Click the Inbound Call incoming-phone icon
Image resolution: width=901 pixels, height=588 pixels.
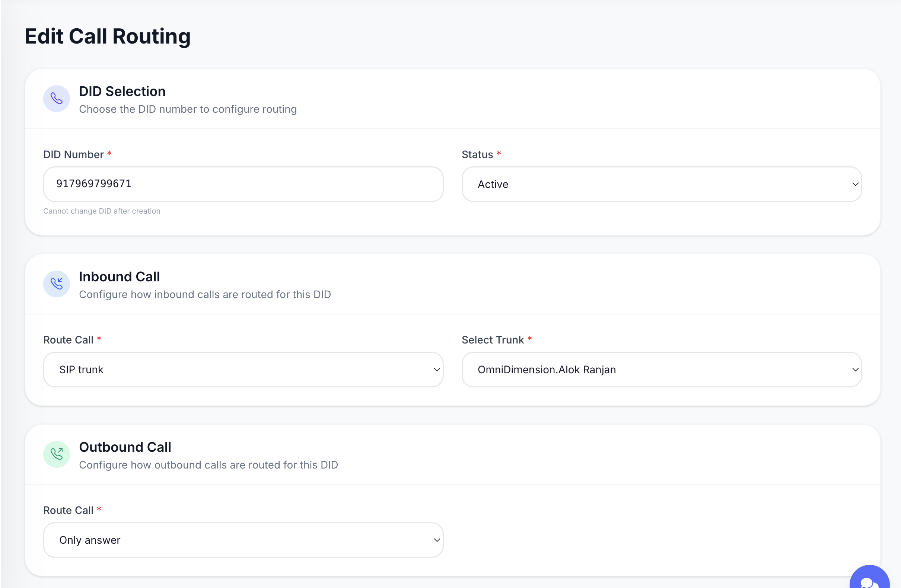click(x=57, y=284)
